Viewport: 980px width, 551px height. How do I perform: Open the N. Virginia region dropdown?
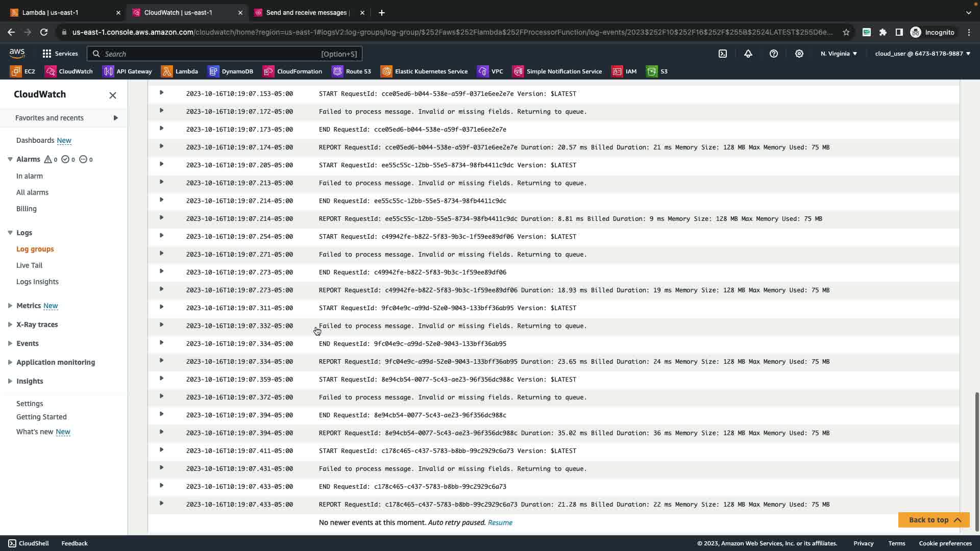click(839, 54)
